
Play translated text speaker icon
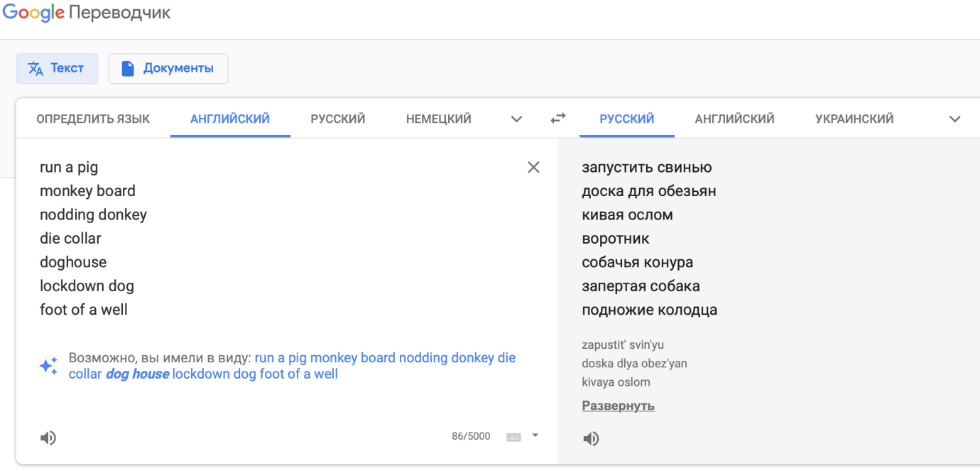tap(591, 438)
